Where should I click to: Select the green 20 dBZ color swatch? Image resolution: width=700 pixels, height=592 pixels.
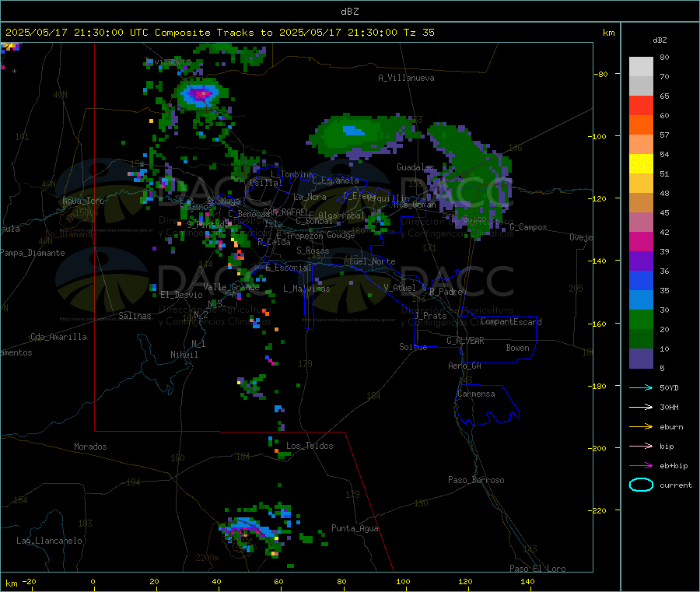641,319
